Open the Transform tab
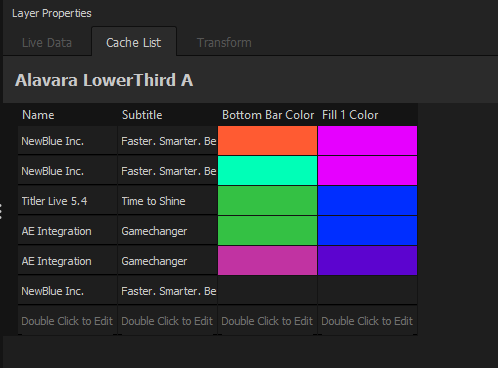The height and width of the screenshot is (368, 498). coord(224,43)
